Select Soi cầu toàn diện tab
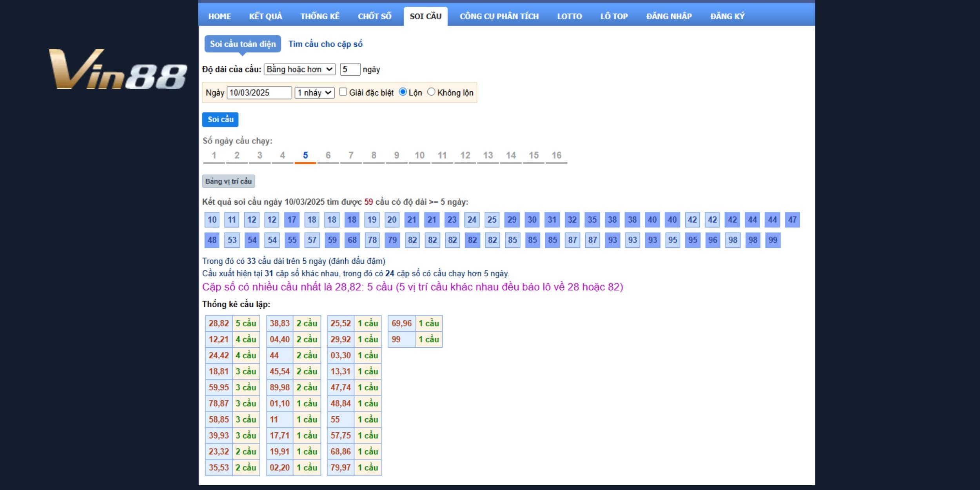980x490 pixels. [x=243, y=44]
